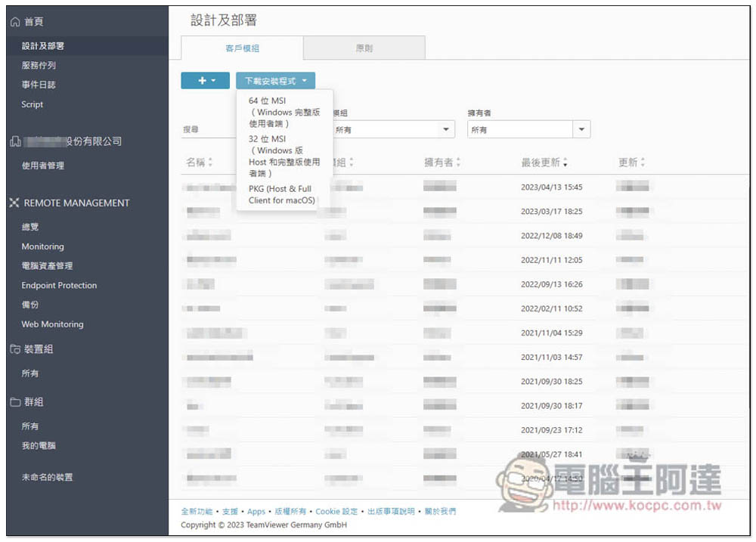Viewport: 756px width, 542px height.
Task: Click the 裝置組 device group icon
Action: click(14, 350)
